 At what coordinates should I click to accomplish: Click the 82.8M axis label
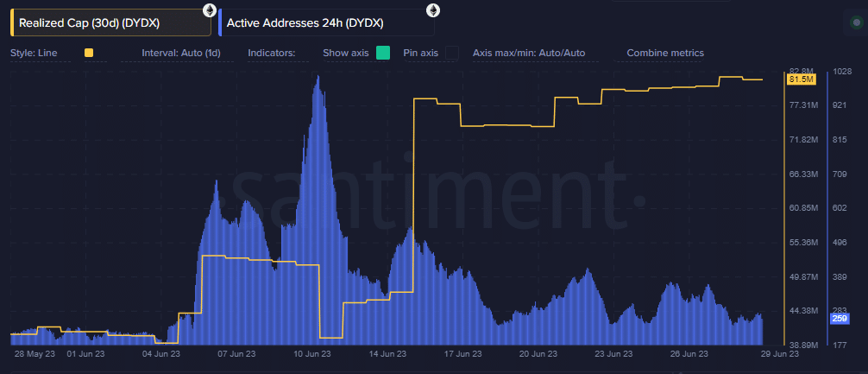coord(799,71)
